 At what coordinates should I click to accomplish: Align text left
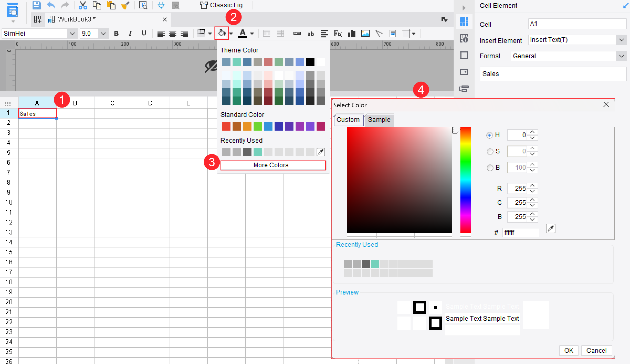click(x=161, y=34)
